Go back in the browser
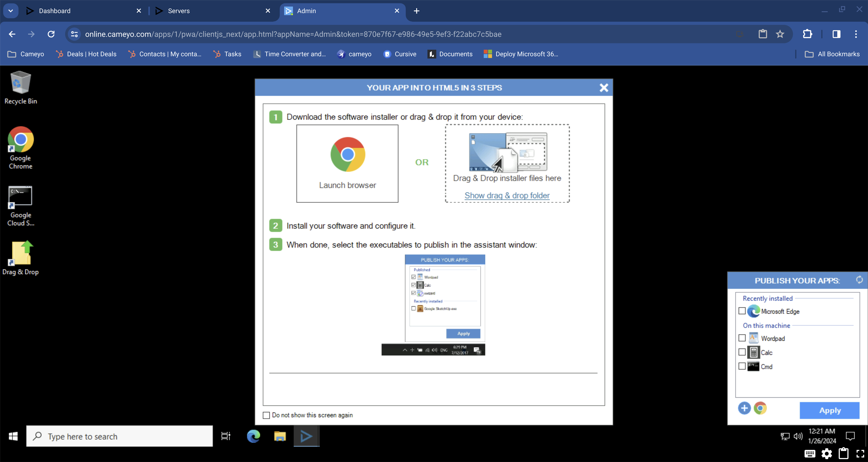Viewport: 868px width, 462px height. point(12,34)
